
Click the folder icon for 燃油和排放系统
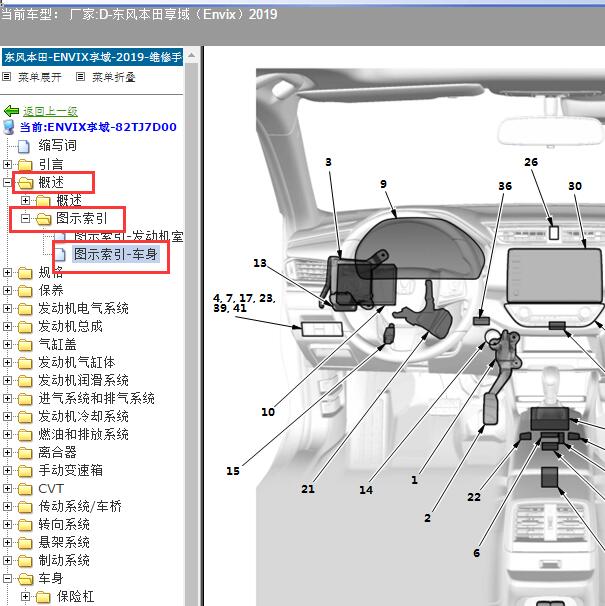[x=25, y=435]
